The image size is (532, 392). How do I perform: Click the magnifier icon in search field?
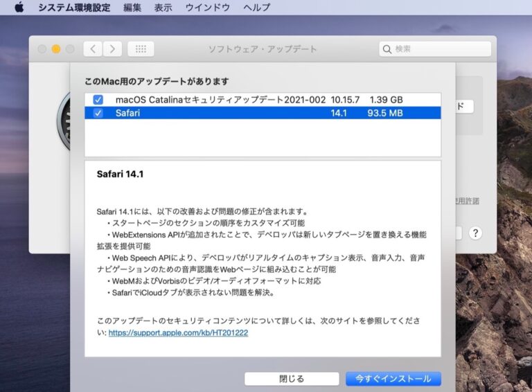point(387,49)
